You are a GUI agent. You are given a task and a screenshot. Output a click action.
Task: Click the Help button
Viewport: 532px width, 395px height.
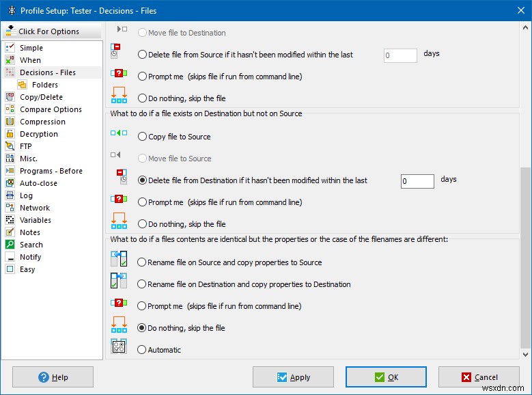point(53,377)
